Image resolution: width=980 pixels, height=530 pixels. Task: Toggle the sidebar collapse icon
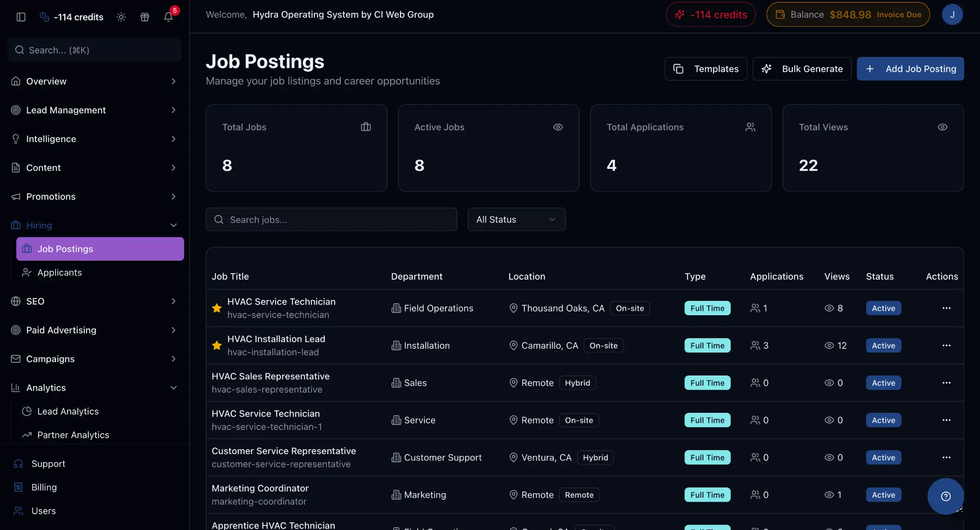(21, 17)
